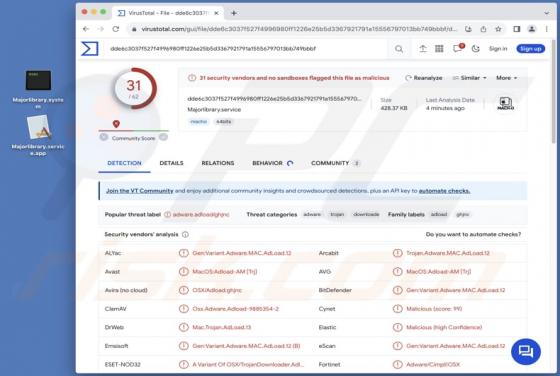This screenshot has height=376, width=560.
Task: Open the More dropdown
Action: coord(506,78)
